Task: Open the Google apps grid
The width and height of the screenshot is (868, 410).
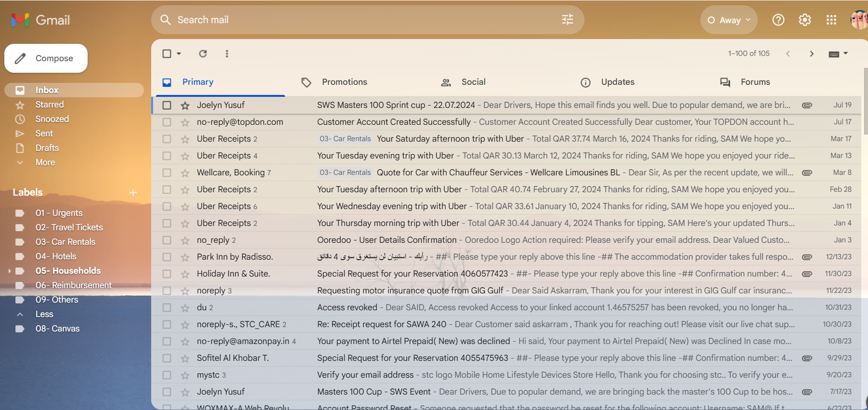Action: point(831,20)
